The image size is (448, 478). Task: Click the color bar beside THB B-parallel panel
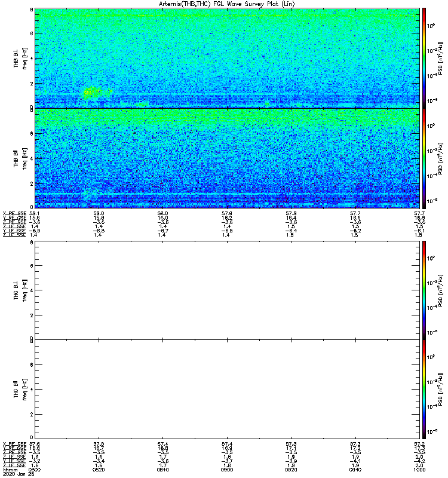tap(424, 158)
